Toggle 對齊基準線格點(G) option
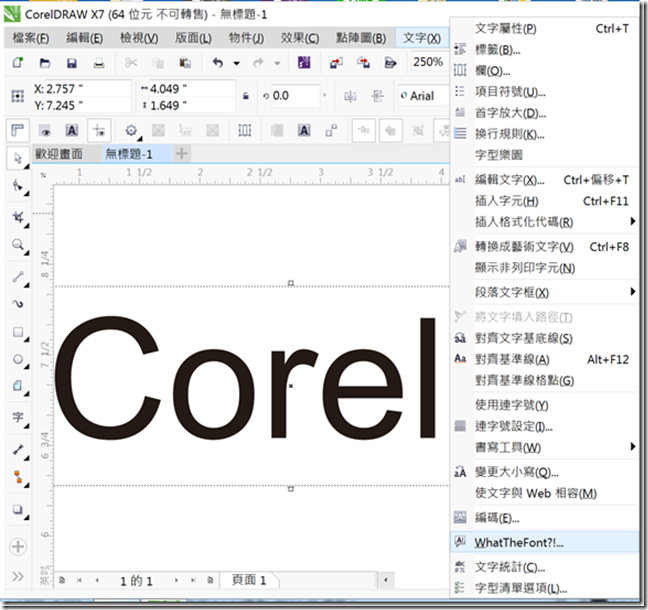Image resolution: width=648 pixels, height=610 pixels. 545,380
